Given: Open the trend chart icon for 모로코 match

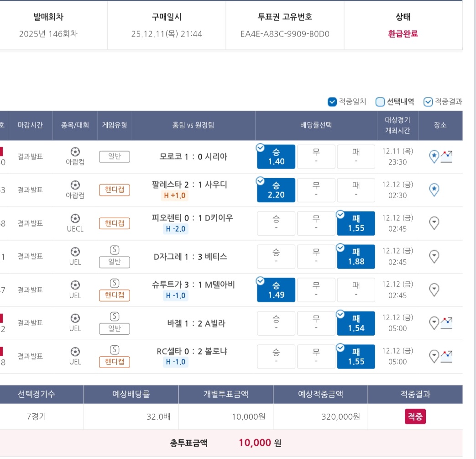Looking at the screenshot, I should (x=446, y=157).
